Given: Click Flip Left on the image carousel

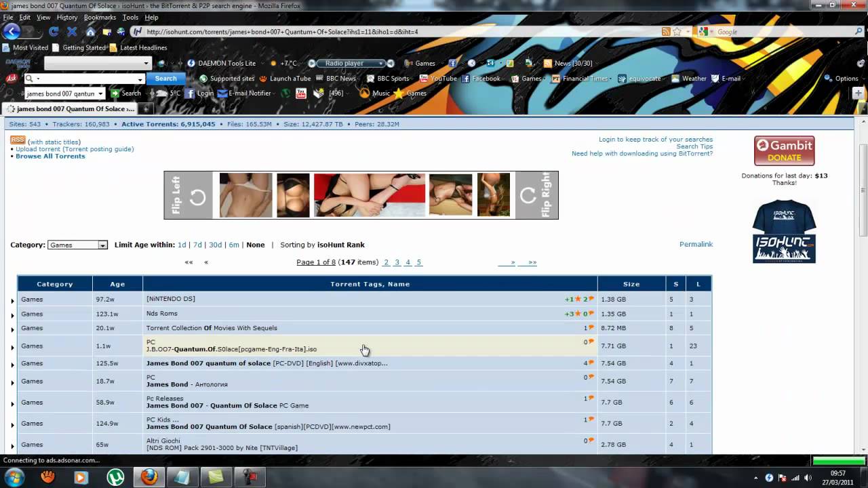Looking at the screenshot, I should (x=189, y=195).
